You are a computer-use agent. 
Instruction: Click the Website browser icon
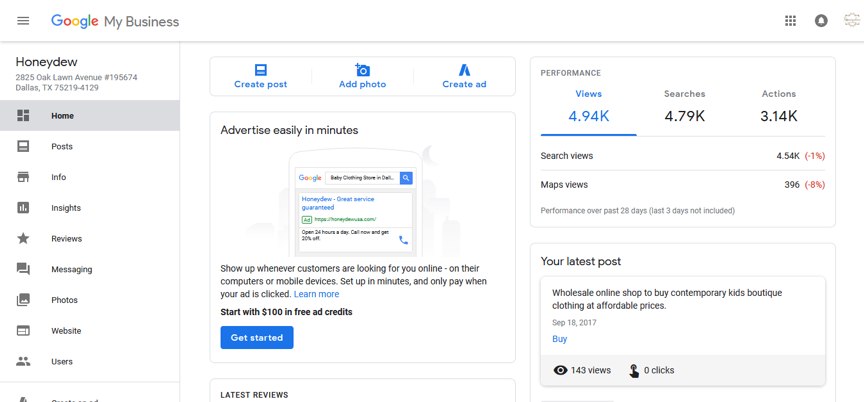(23, 331)
